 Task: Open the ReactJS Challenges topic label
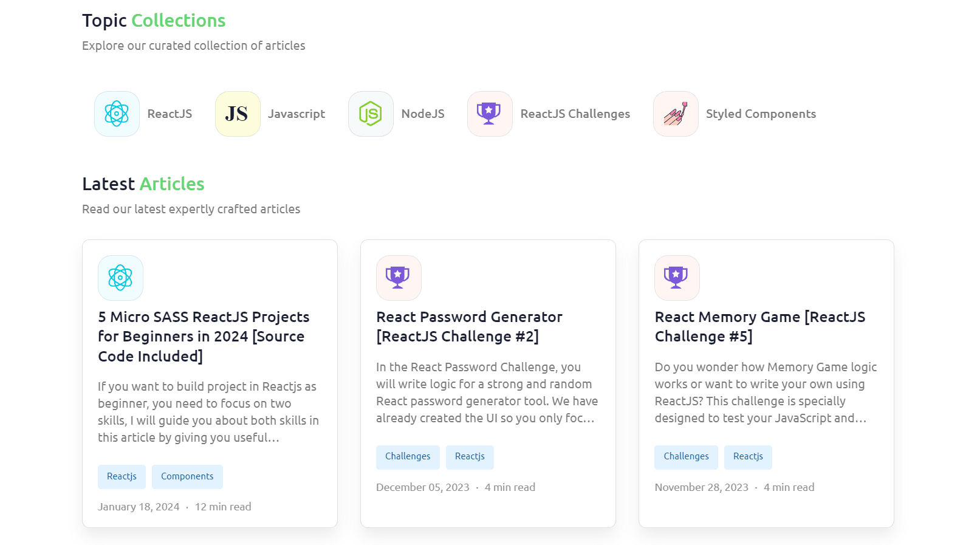pos(575,114)
